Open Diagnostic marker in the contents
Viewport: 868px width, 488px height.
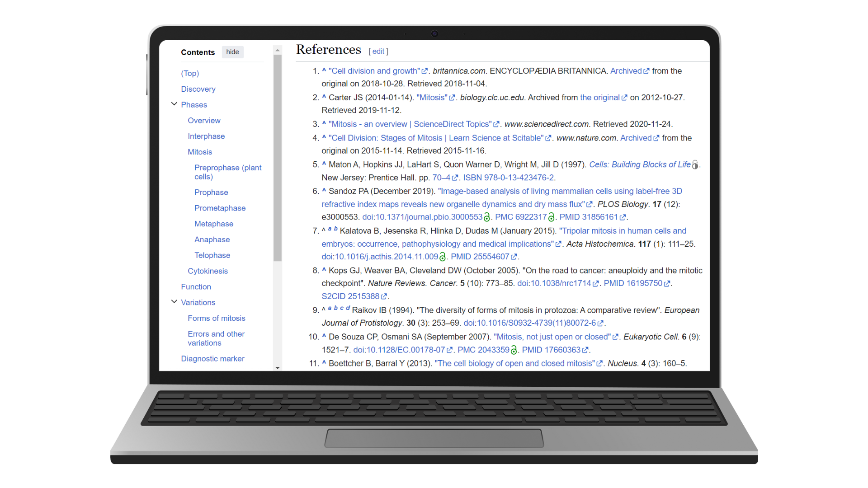212,358
